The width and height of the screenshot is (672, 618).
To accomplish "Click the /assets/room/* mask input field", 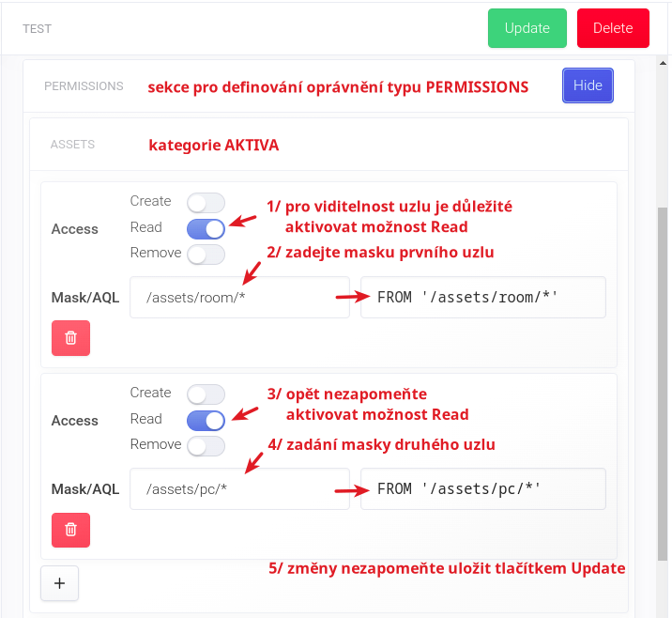I will coord(239,298).
